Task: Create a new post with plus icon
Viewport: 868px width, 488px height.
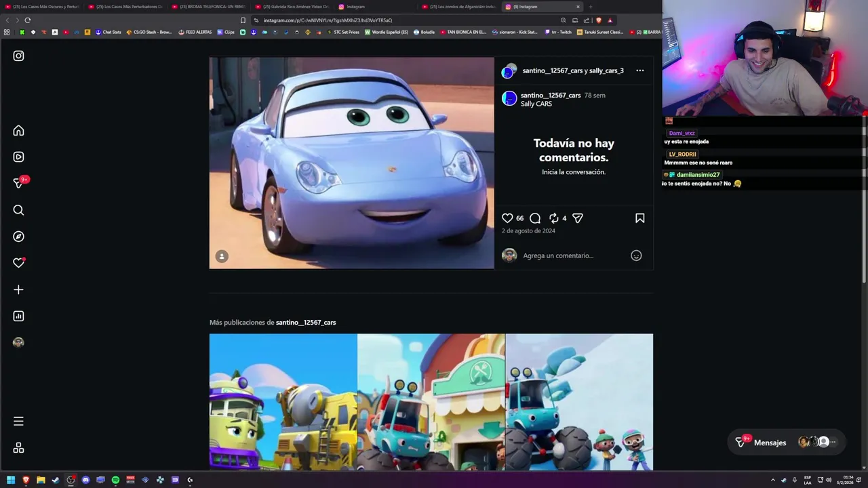Action: coord(18,289)
